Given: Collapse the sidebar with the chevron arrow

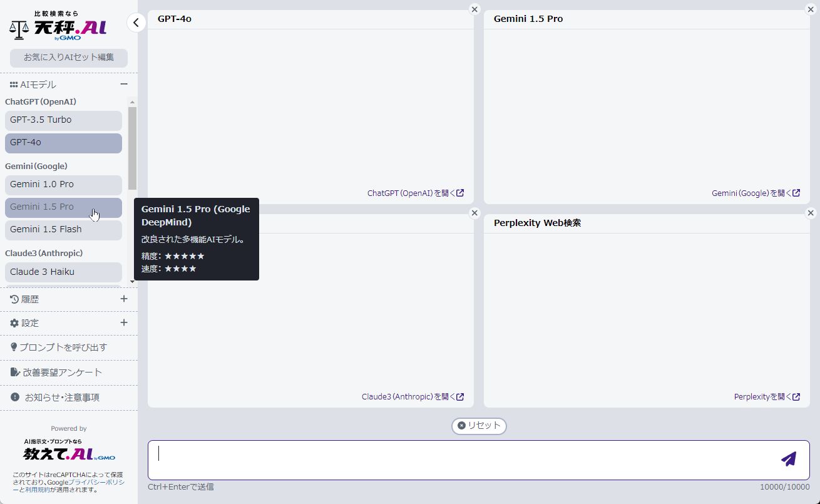Looking at the screenshot, I should click(136, 23).
